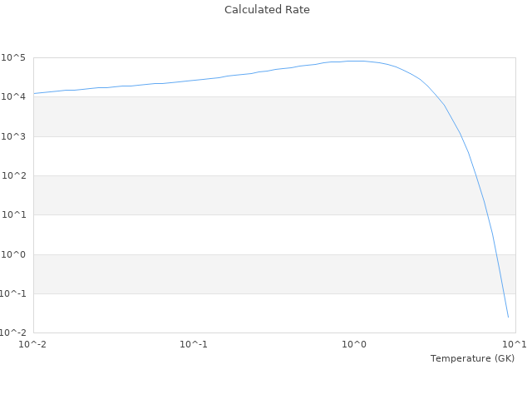Screen dimensions: 532x399
Task: Select the 10^2 y-axis tick label
Action: click(x=16, y=176)
